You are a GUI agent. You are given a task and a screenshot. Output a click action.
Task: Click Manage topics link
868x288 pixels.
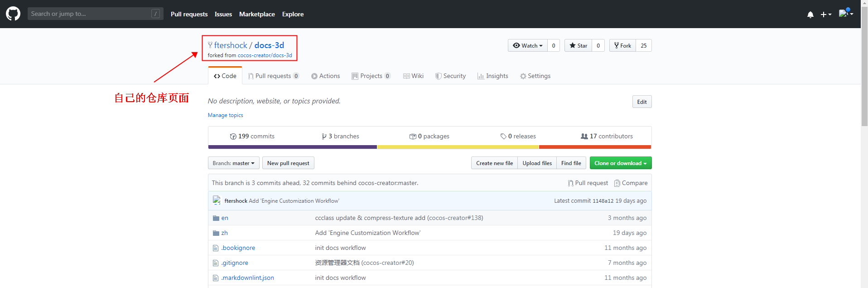(225, 115)
